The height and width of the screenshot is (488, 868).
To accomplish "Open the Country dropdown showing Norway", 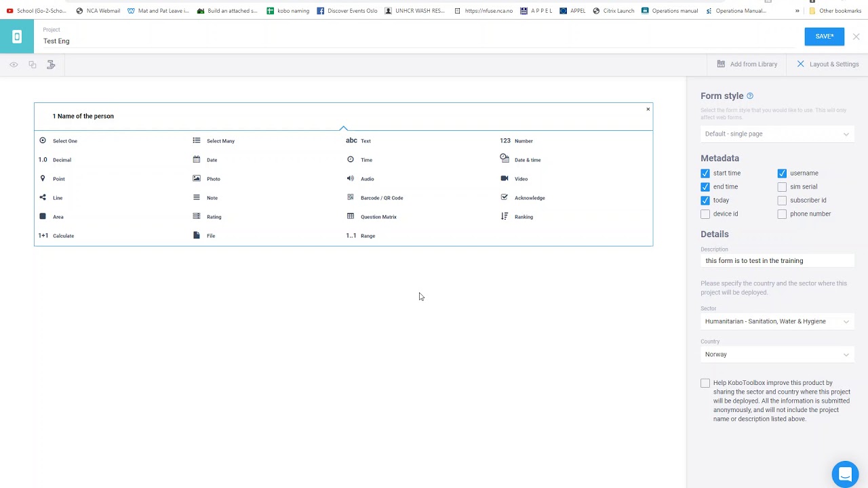I will click(x=777, y=354).
